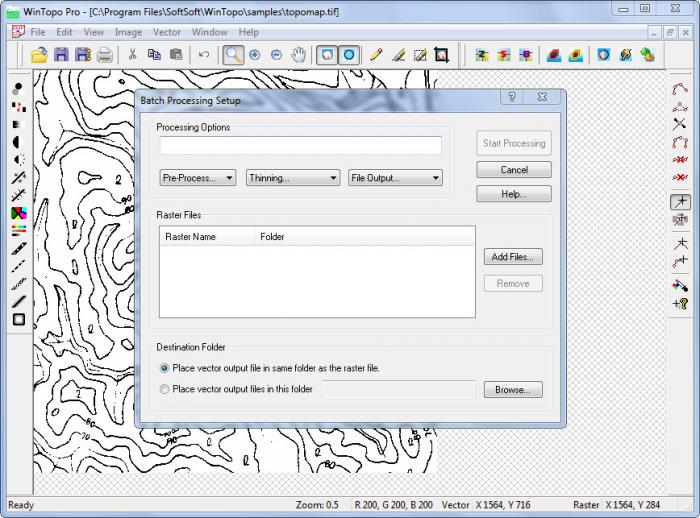The width and height of the screenshot is (700, 518).
Task: Click the Browse... button
Action: (x=513, y=389)
